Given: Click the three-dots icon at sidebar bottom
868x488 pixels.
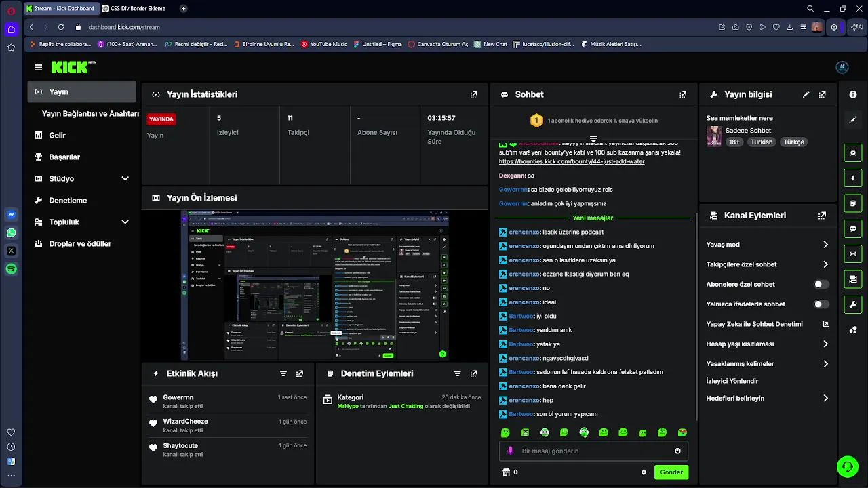Looking at the screenshot, I should click(11, 476).
